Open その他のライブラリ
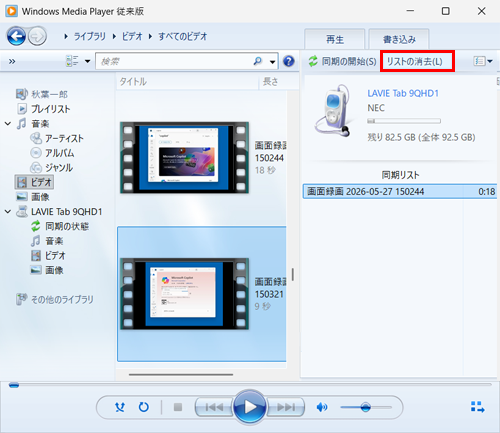The height and width of the screenshot is (433, 500). click(55, 299)
